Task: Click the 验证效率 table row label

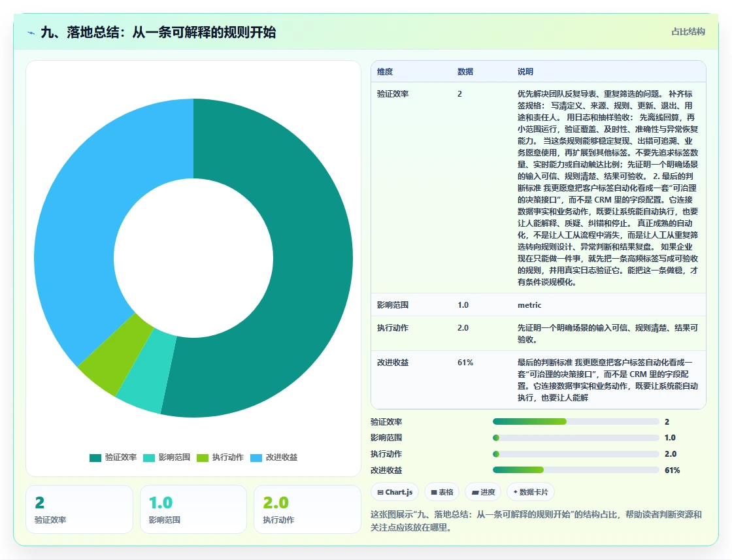Action: click(393, 94)
